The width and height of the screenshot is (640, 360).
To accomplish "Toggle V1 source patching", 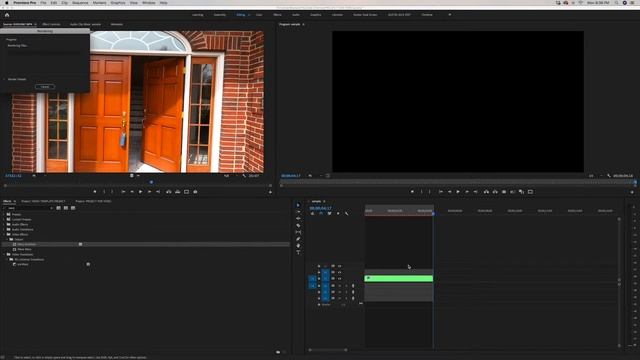I will click(312, 279).
